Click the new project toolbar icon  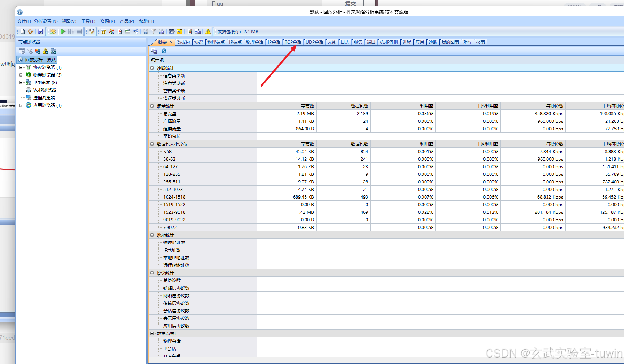tap(22, 31)
